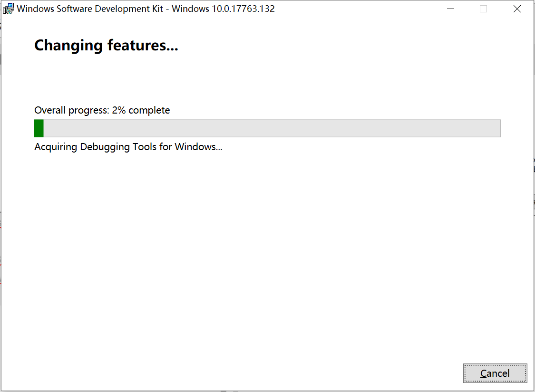Click 'Acquiring Debugging Tools for Windows...' status
This screenshot has width=535, height=392.
click(128, 147)
